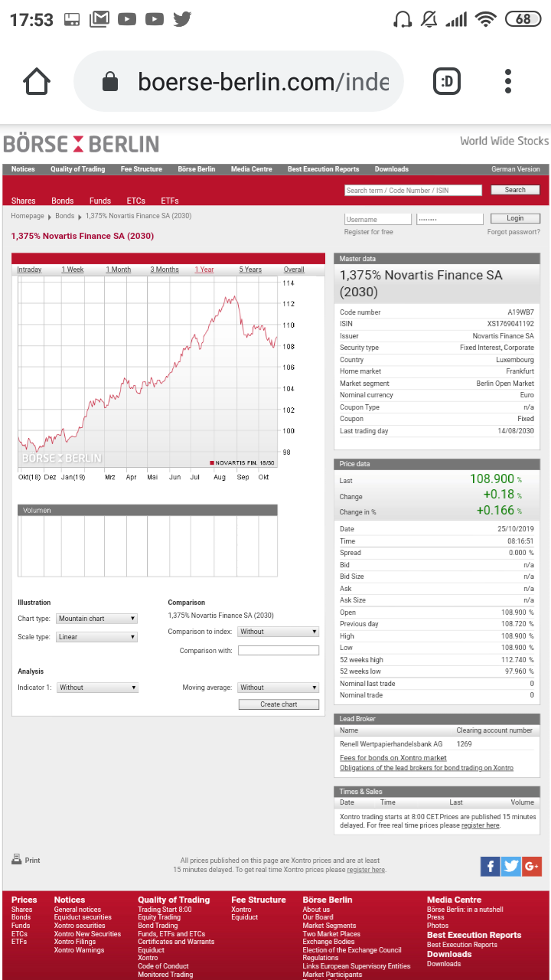Image resolution: width=551 pixels, height=980 pixels.
Task: Tap the padlock site security icon
Action: tap(110, 81)
